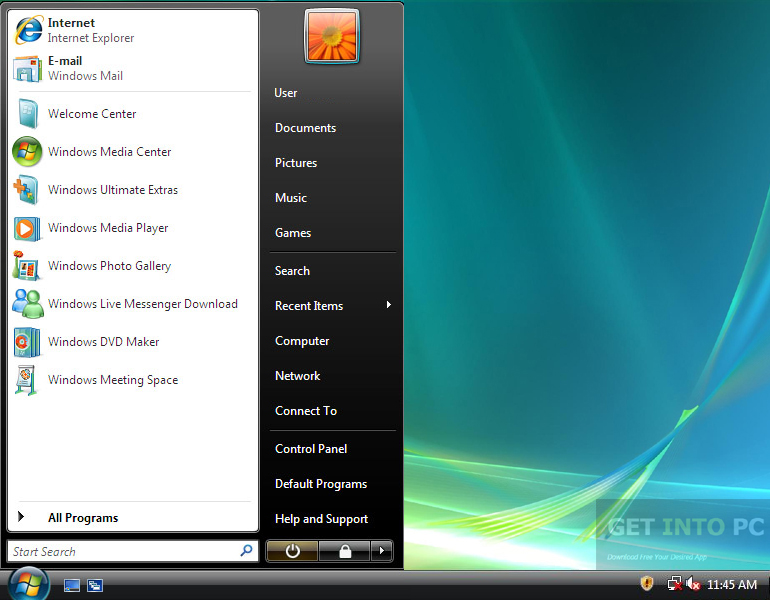Viewport: 770px width, 600px height.
Task: Open the User folder link
Action: point(285,93)
